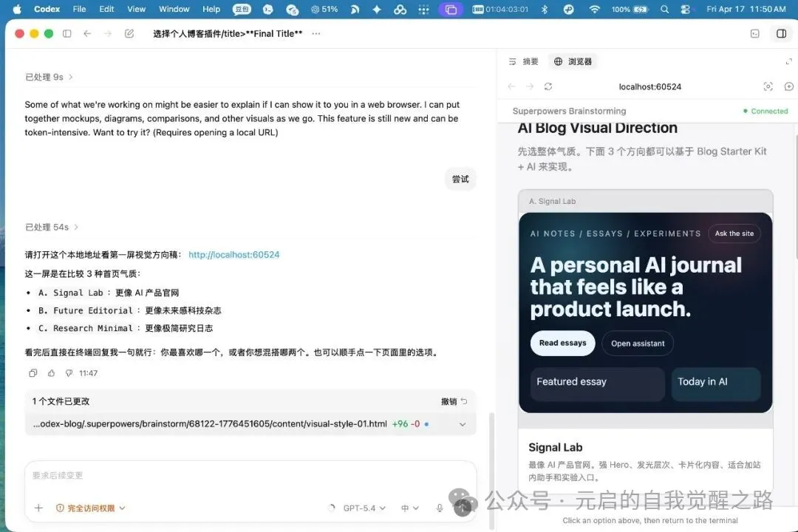This screenshot has height=532, width=798.
Task: Click the Superpowers Brainstorming label
Action: tap(569, 111)
